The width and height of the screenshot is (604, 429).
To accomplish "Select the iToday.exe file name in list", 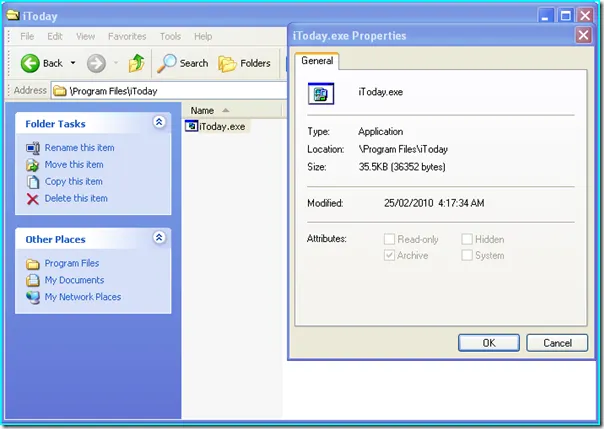I will (x=222, y=126).
